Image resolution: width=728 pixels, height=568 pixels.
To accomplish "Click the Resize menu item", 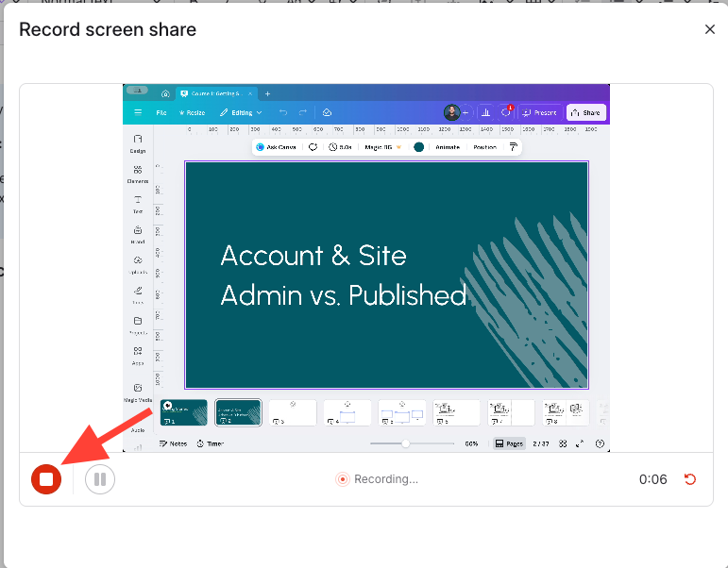I will [x=194, y=112].
